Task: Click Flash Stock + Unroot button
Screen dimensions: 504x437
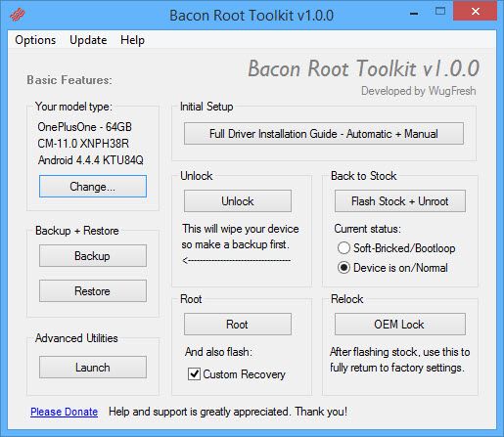Action: click(x=400, y=201)
